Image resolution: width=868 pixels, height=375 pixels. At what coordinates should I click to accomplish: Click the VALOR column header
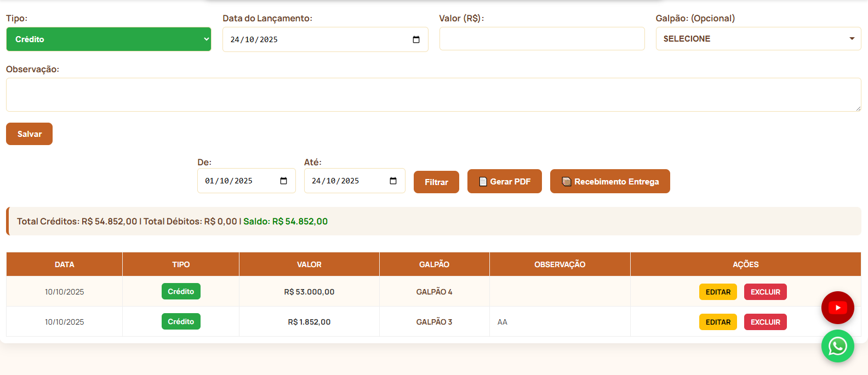click(309, 264)
